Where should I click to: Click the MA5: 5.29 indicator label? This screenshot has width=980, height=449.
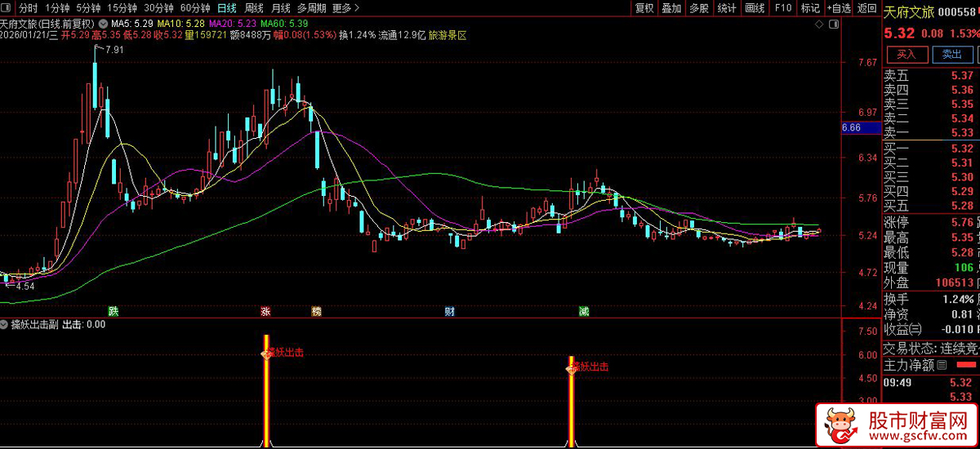click(131, 24)
